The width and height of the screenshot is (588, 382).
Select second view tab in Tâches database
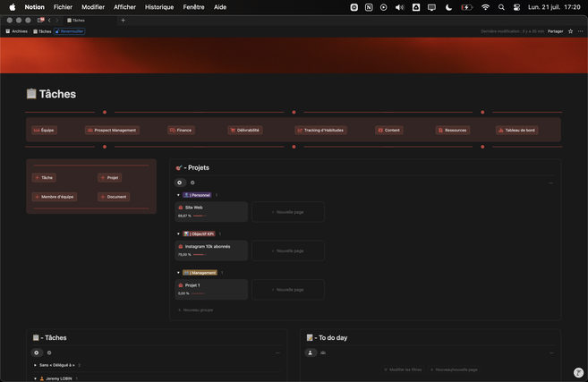pyautogui.click(x=49, y=352)
